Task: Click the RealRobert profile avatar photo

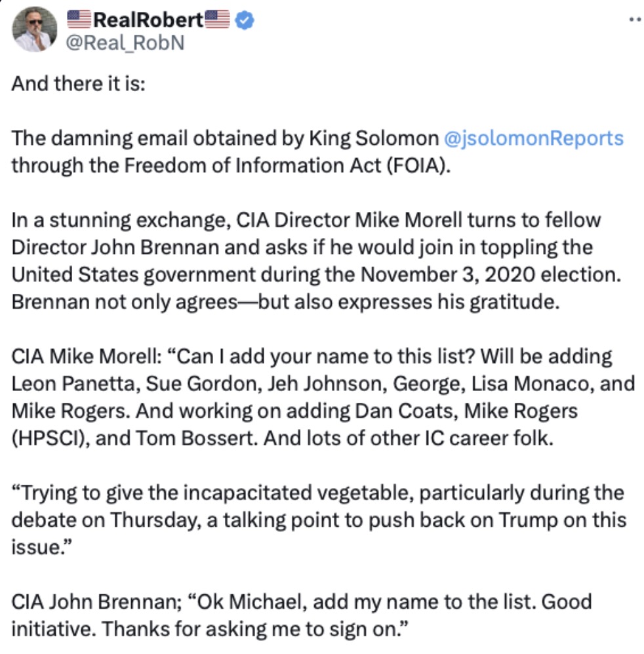Action: [35, 30]
